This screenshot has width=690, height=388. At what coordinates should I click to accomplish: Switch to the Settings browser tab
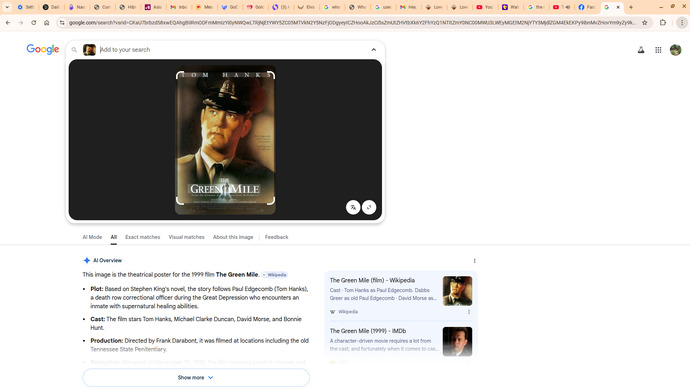coord(26,7)
